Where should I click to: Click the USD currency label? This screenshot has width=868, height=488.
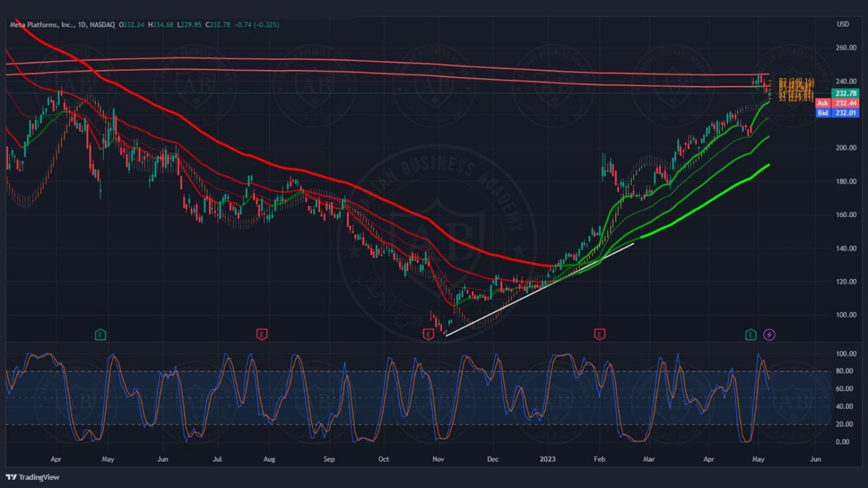(843, 24)
